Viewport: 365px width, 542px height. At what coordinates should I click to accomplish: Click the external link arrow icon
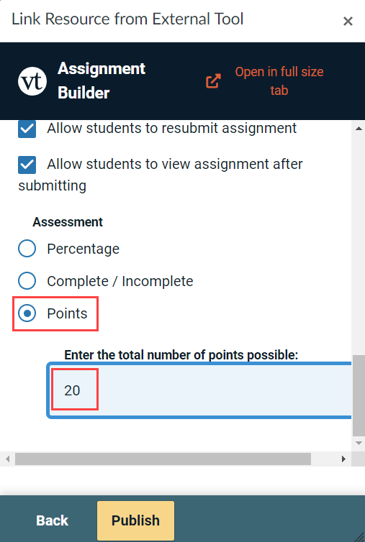pos(213,81)
